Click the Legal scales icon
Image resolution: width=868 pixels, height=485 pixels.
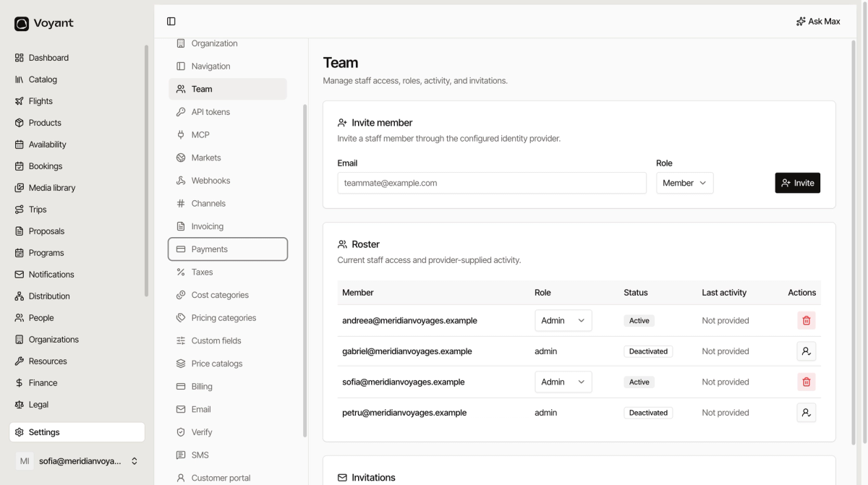tap(20, 405)
